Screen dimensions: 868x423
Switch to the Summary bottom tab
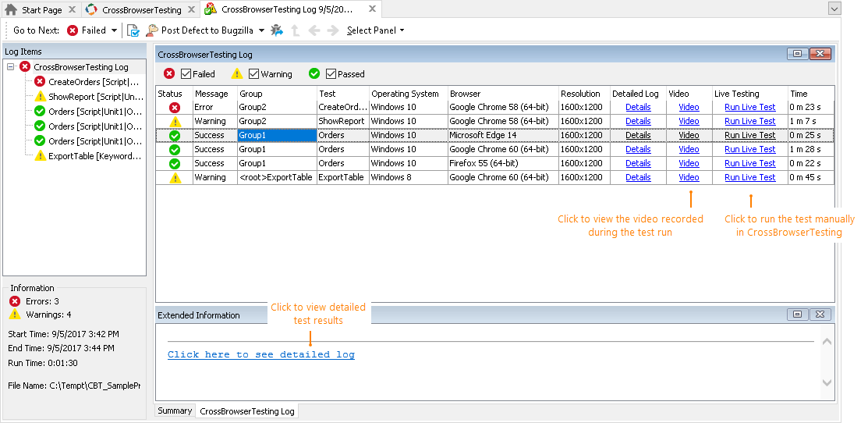coord(175,411)
